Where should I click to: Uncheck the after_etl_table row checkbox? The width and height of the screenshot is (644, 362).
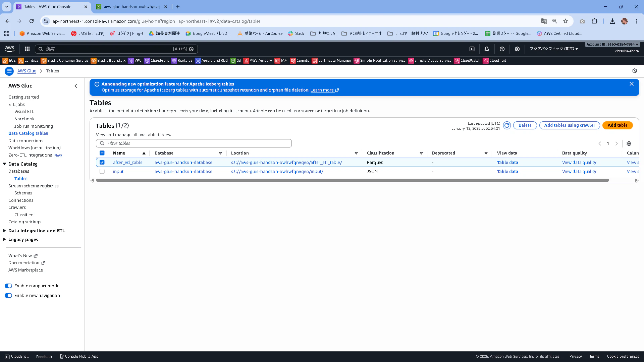[x=102, y=162]
